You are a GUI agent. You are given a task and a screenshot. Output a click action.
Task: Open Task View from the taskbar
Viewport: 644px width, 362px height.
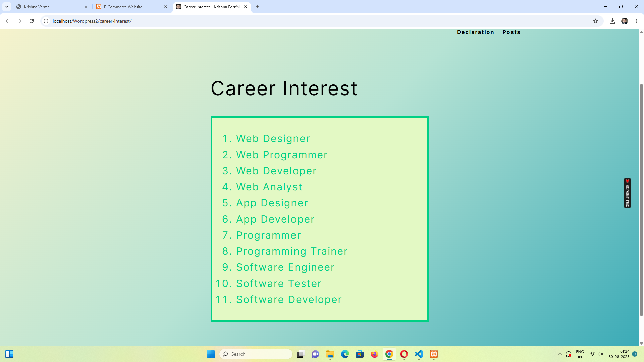point(301,354)
